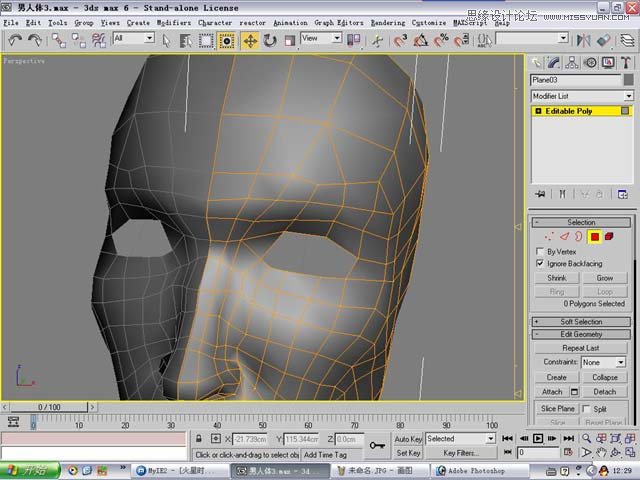Screen dimensions: 640x480
Task: Click the Pin Stack icon
Action: (540, 194)
